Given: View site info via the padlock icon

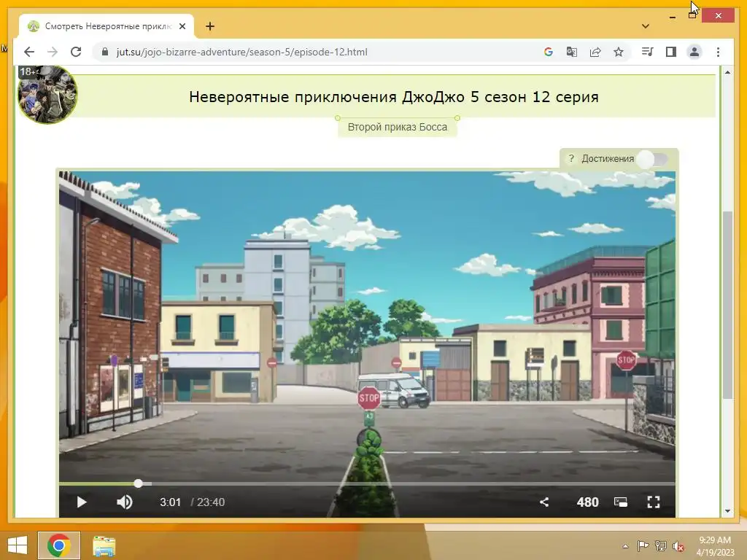Looking at the screenshot, I should pyautogui.click(x=105, y=52).
